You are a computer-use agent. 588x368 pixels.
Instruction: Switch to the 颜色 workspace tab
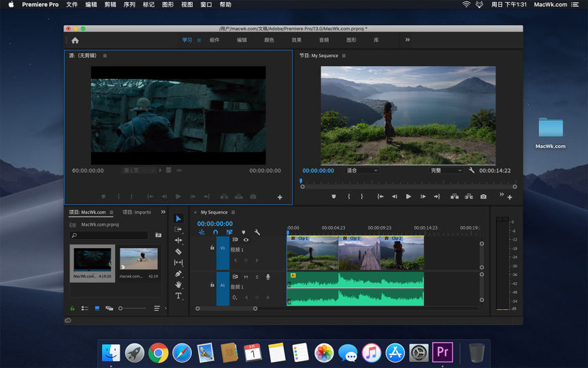pos(269,40)
